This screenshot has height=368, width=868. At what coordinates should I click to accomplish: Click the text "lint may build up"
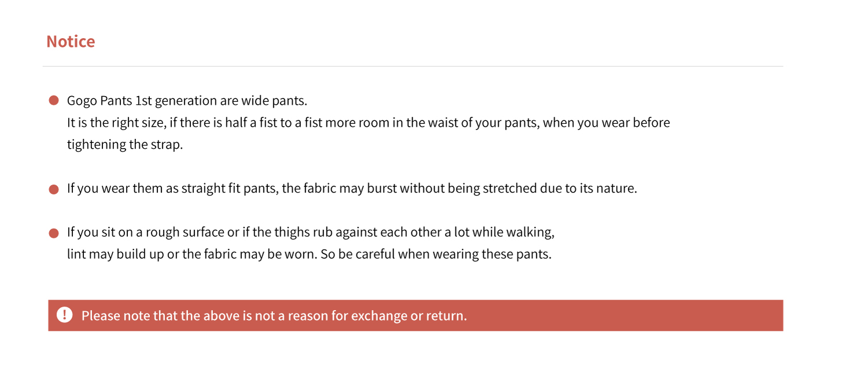pos(116,255)
